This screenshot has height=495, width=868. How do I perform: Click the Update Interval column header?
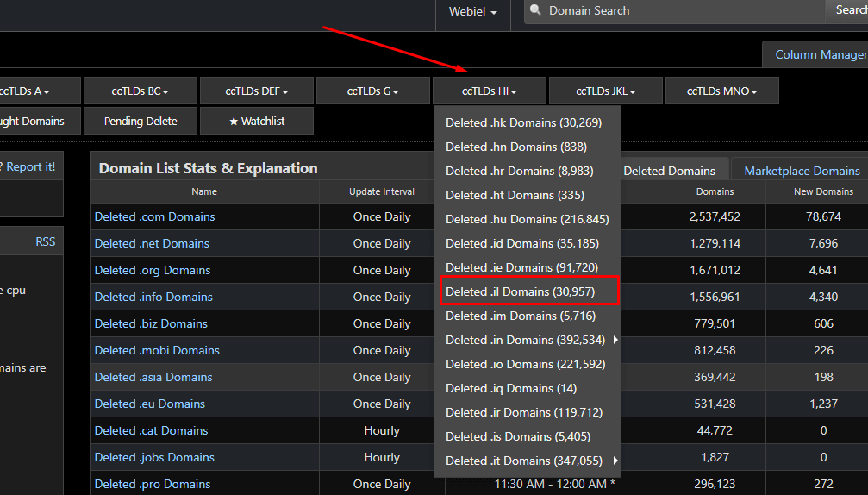pyautogui.click(x=381, y=191)
